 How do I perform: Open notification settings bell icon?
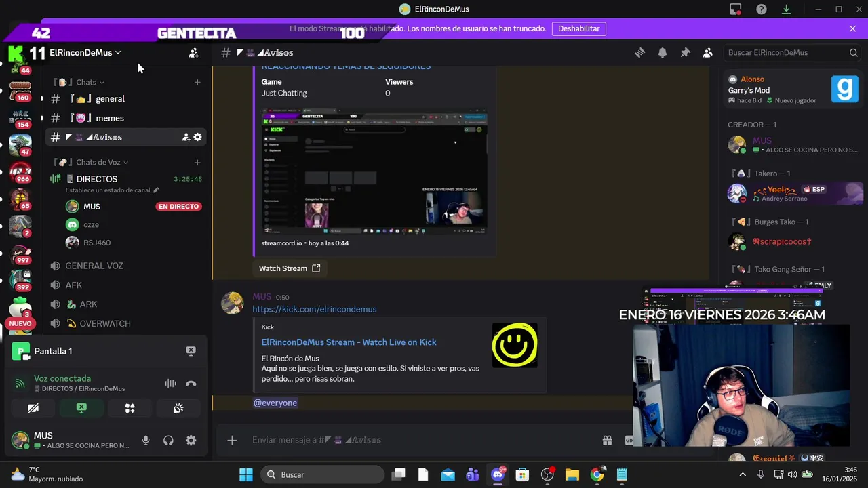point(663,52)
